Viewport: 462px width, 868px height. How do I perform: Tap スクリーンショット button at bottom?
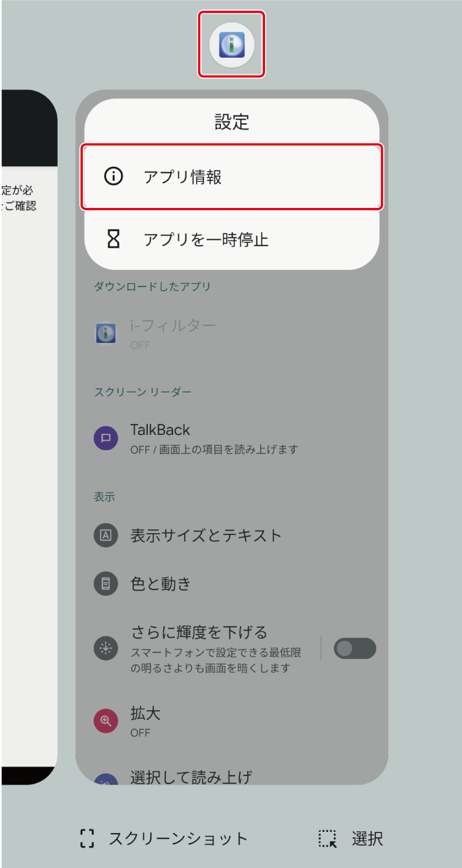pyautogui.click(x=164, y=839)
